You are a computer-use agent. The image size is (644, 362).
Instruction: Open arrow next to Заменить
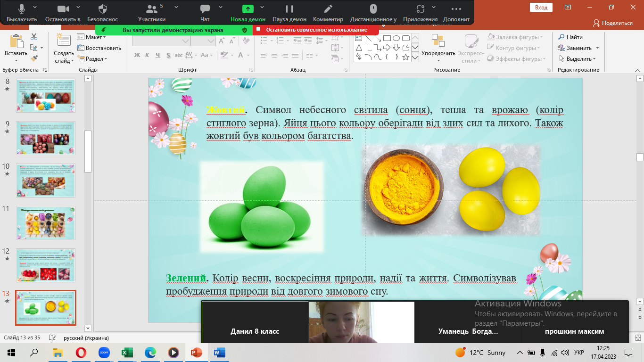pos(597,48)
